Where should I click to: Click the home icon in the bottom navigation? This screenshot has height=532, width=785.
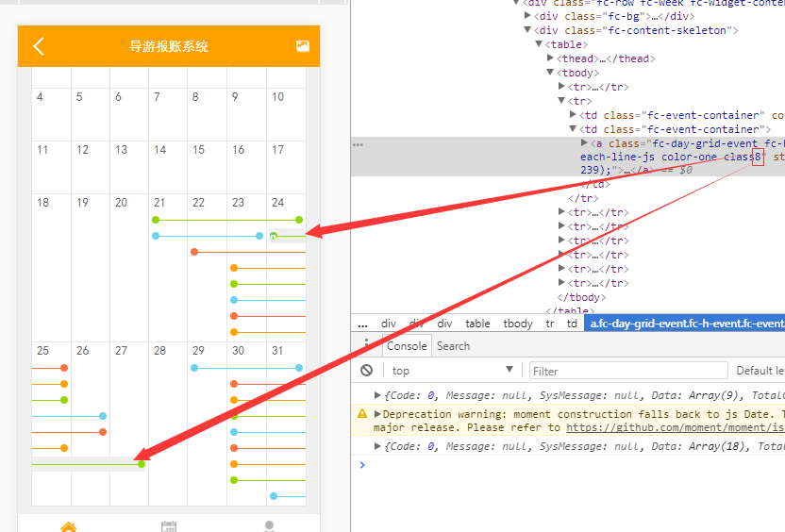click(x=68, y=526)
